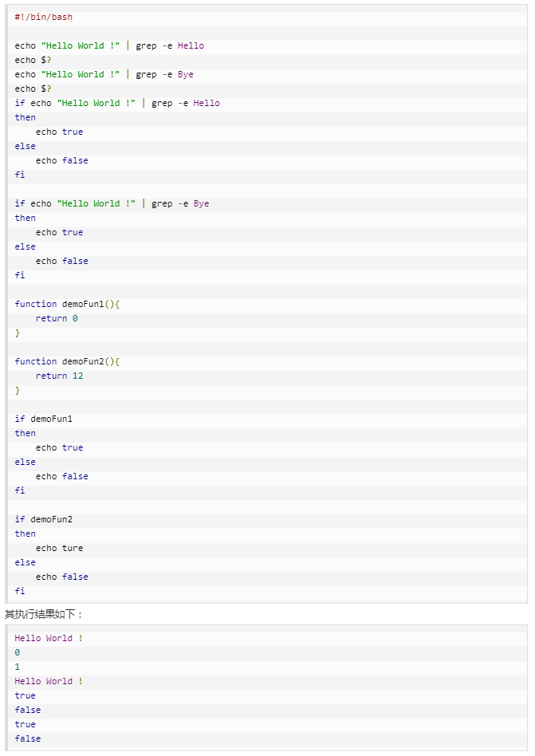Select the "return 12" statement
The image size is (535, 756).
click(59, 376)
